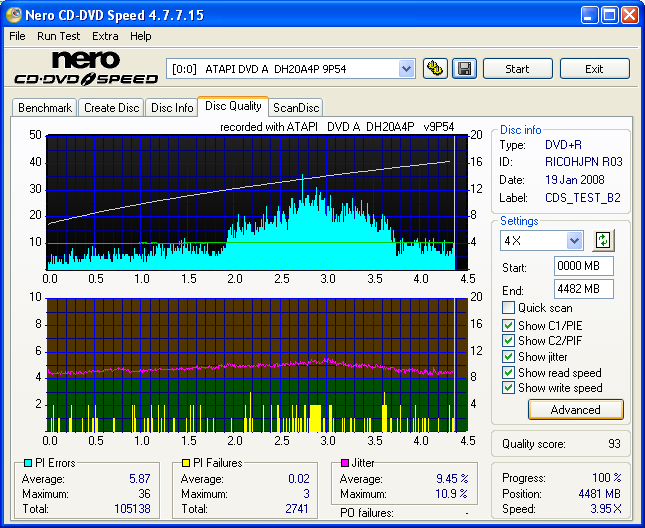The image size is (645, 528).
Task: Toggle Show write speed checkbox
Action: [508, 388]
